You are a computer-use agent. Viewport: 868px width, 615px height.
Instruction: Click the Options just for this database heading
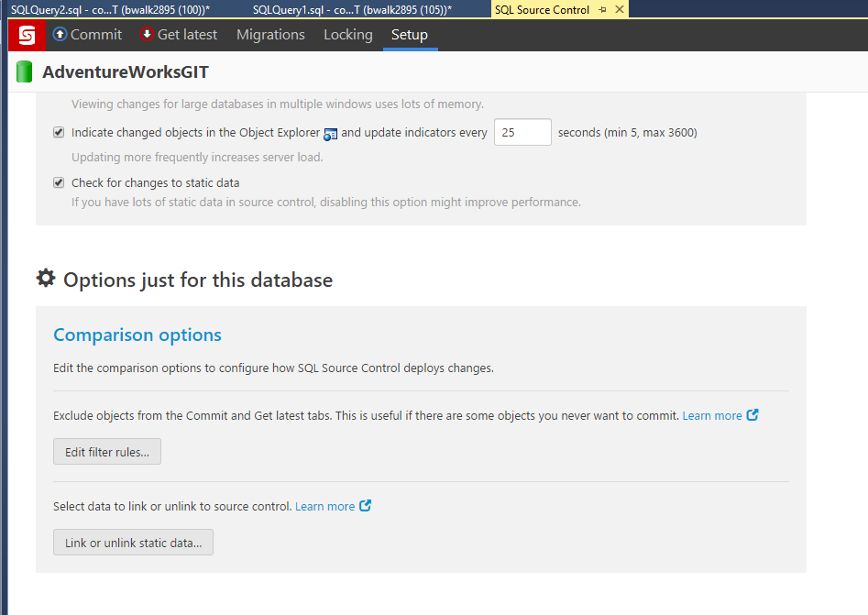tap(198, 280)
